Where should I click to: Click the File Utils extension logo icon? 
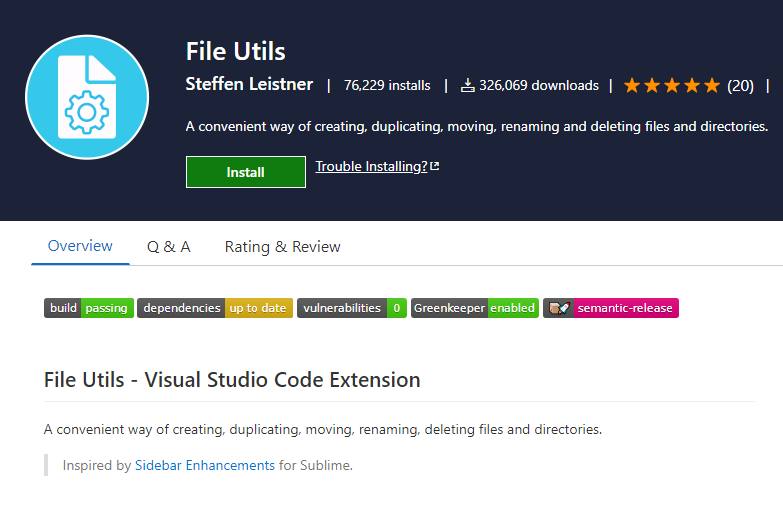[87, 97]
